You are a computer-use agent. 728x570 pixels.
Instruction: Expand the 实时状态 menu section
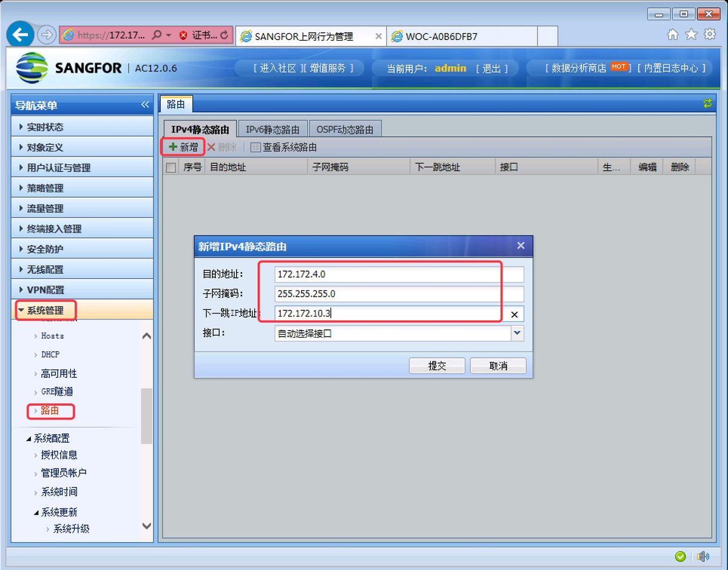[x=82, y=127]
